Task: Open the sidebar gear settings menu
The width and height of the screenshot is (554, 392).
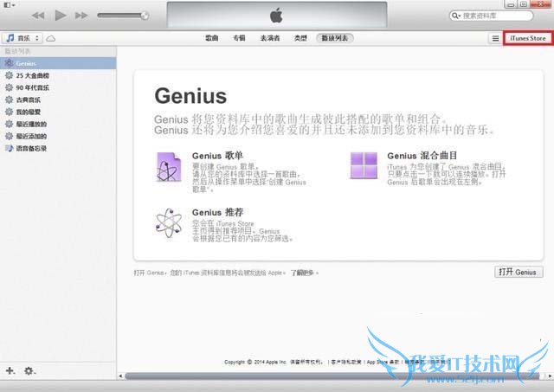Action: [29, 371]
